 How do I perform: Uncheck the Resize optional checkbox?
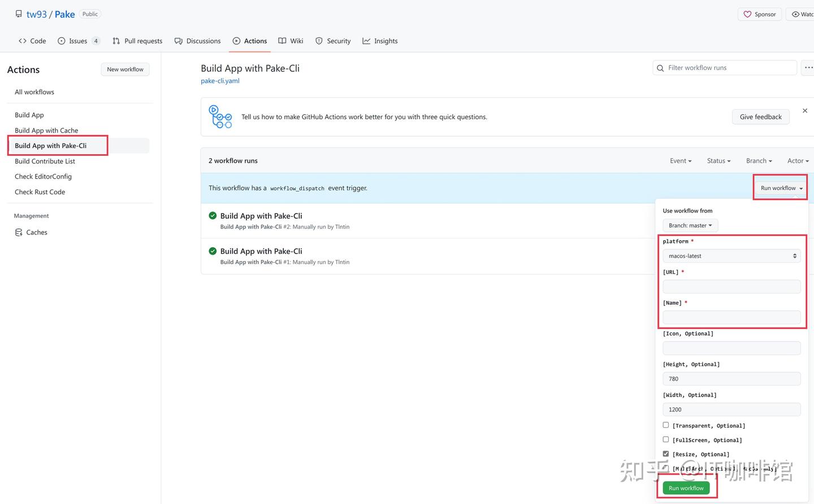(666, 454)
